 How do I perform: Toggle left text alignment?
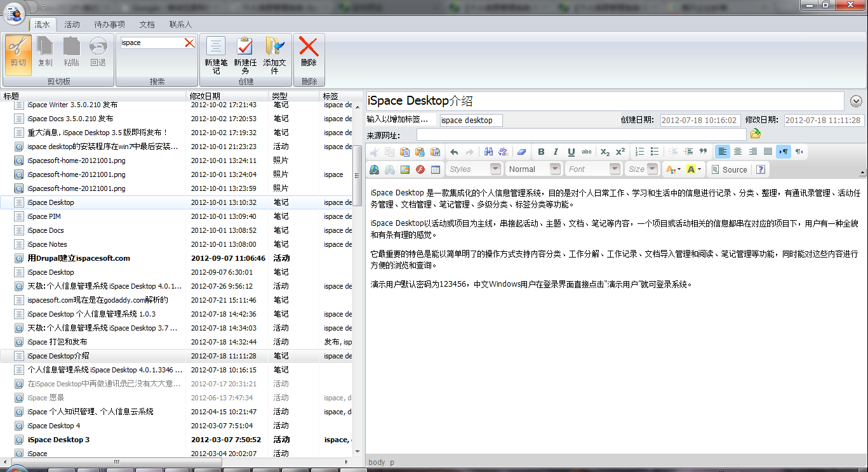point(722,152)
